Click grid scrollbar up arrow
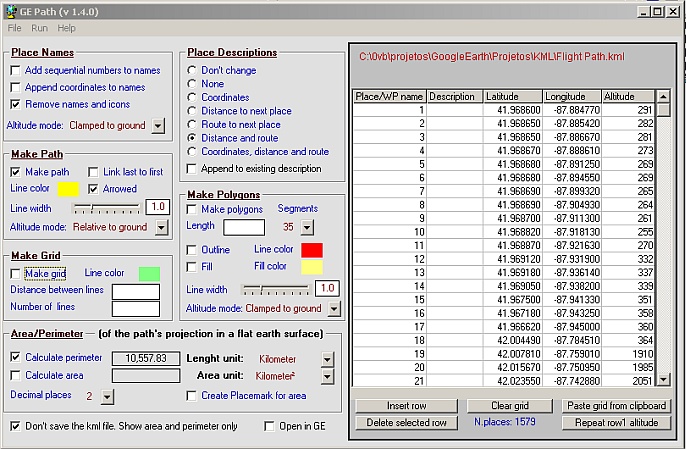Screen dimensions: 686x449 pyautogui.click(x=664, y=96)
